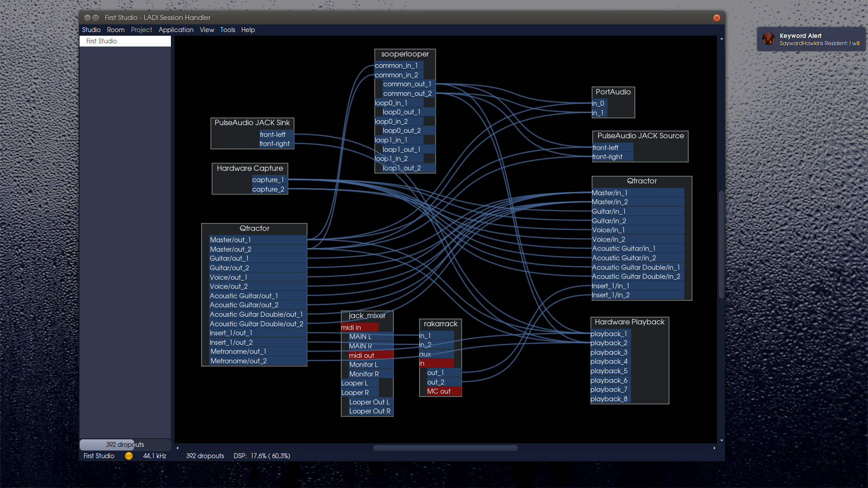Click Qtractor Insert_1/in_2 port
Image resolution: width=868 pixels, height=488 pixels.
[x=638, y=295]
